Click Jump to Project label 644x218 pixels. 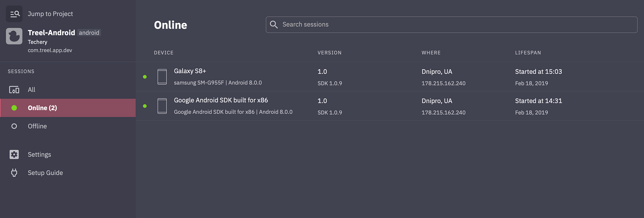click(50, 14)
